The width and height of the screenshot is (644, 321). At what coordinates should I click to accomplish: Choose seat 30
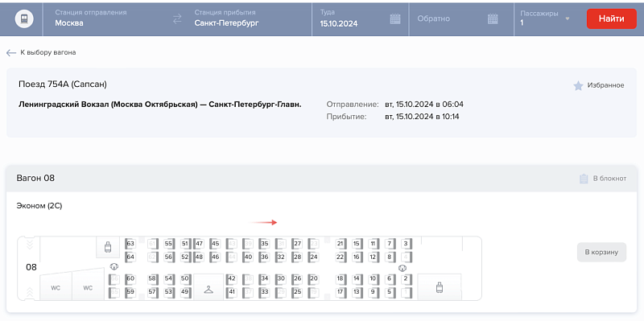(x=280, y=278)
